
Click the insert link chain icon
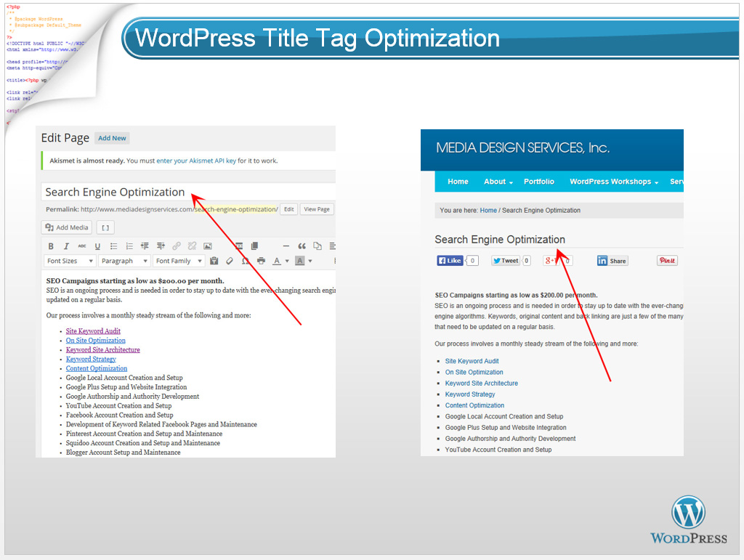[177, 246]
